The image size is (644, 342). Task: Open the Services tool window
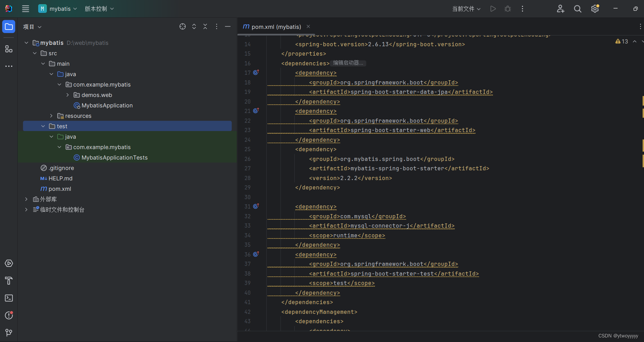[9, 263]
